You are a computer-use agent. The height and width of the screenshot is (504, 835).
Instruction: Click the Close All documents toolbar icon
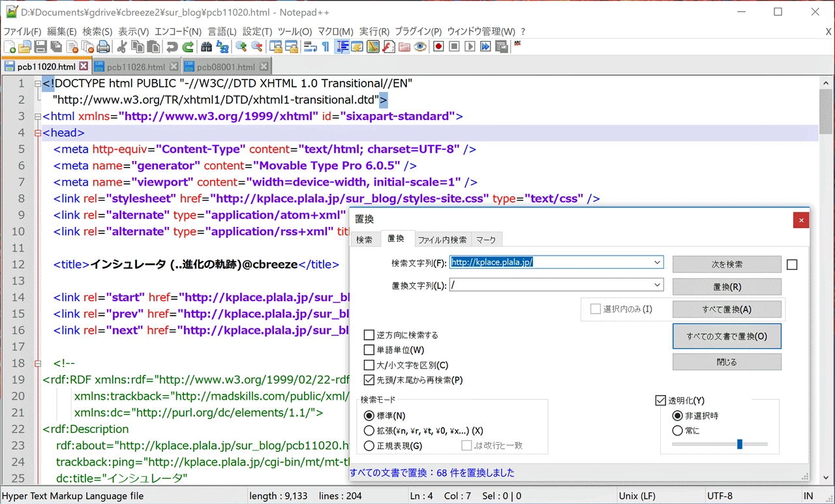click(87, 47)
